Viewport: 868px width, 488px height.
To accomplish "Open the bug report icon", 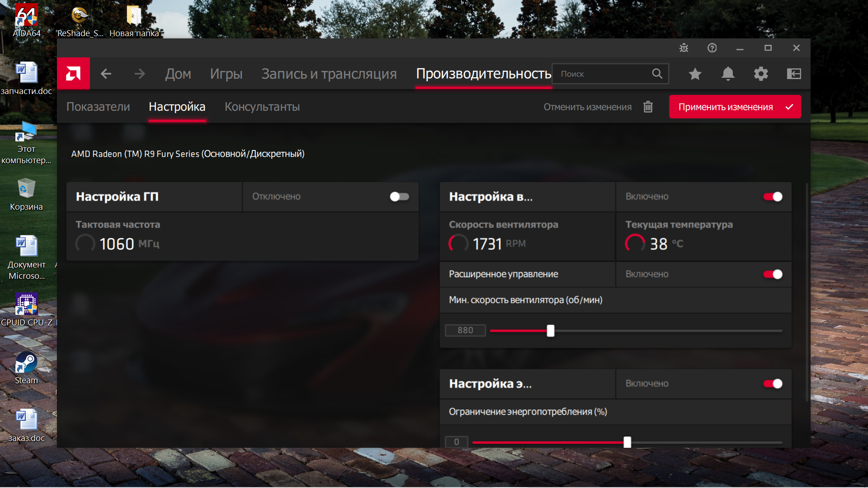I will tap(684, 48).
